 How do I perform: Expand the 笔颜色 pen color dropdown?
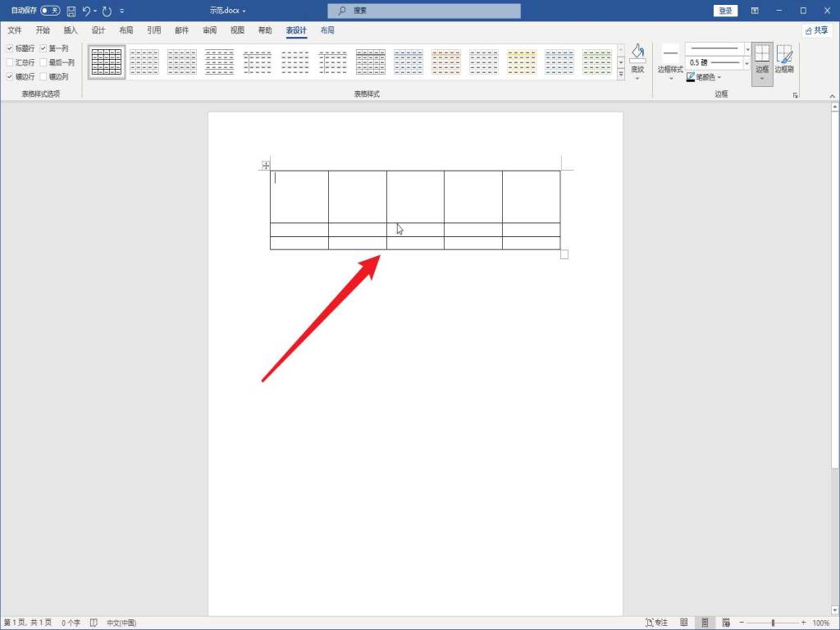click(x=719, y=77)
